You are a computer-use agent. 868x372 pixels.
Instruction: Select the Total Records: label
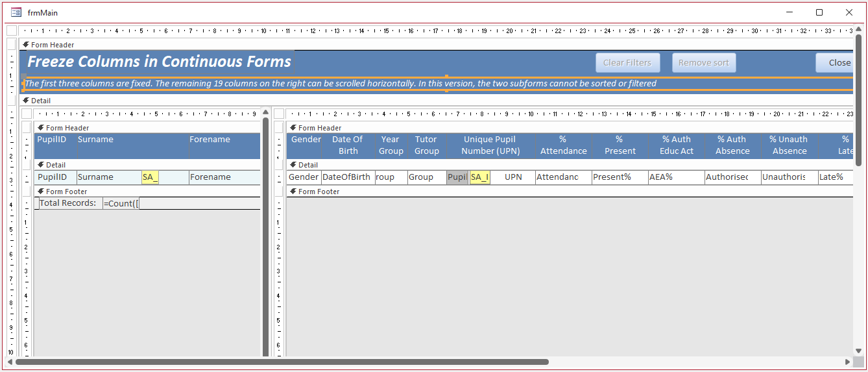tap(70, 203)
